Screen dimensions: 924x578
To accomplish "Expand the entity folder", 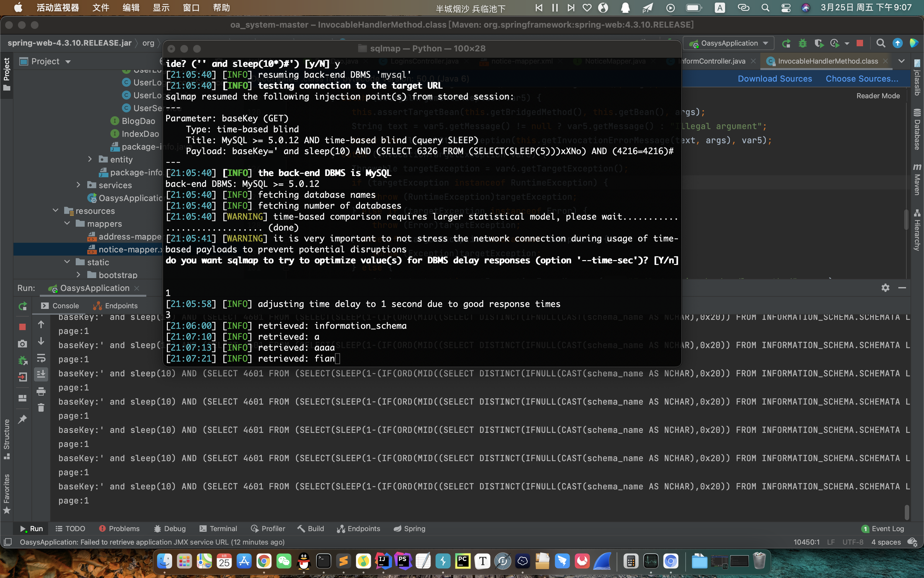I will pyautogui.click(x=90, y=159).
